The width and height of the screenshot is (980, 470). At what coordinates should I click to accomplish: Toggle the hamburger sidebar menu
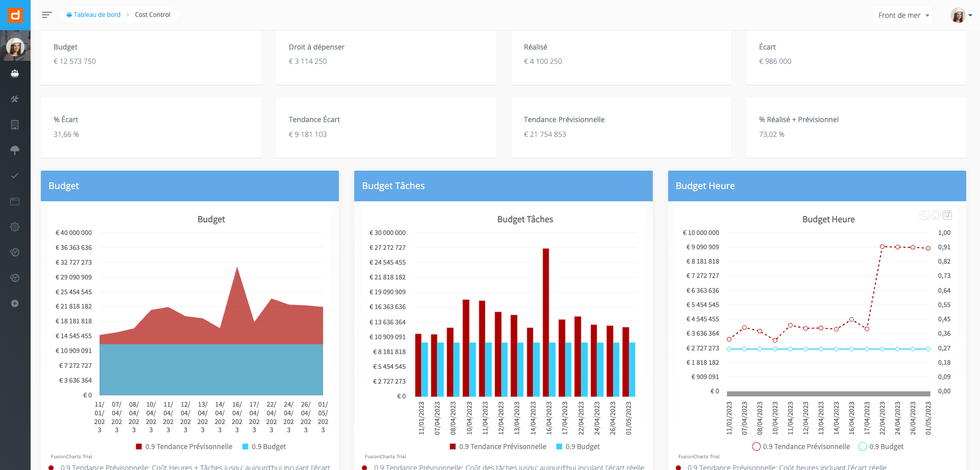pyautogui.click(x=47, y=15)
